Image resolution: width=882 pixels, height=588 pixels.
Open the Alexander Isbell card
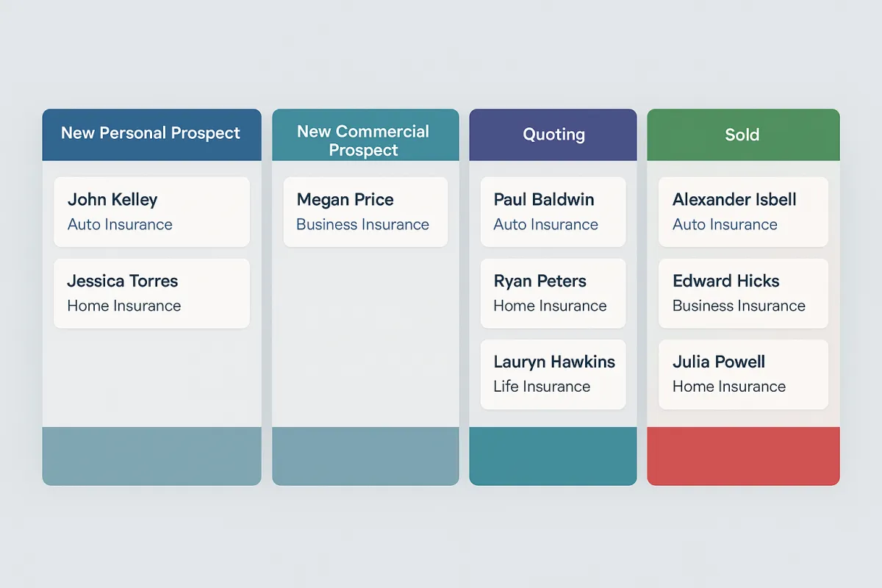pyautogui.click(x=743, y=212)
